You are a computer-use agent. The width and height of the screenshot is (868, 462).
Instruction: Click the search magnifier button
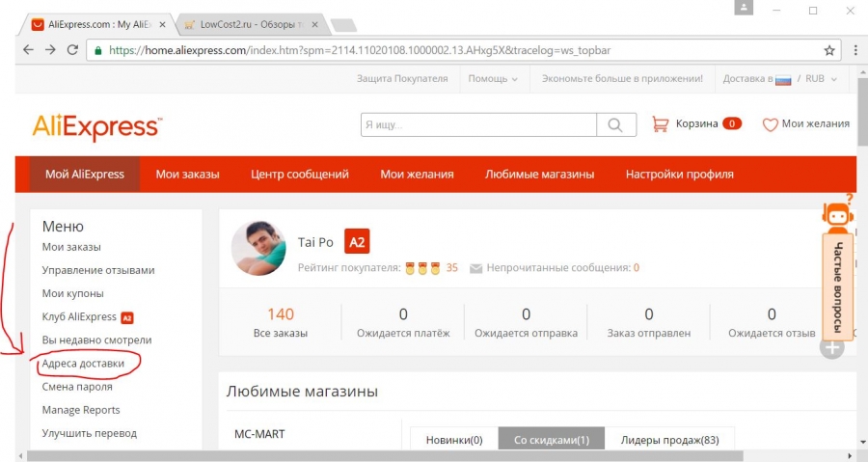tap(615, 124)
